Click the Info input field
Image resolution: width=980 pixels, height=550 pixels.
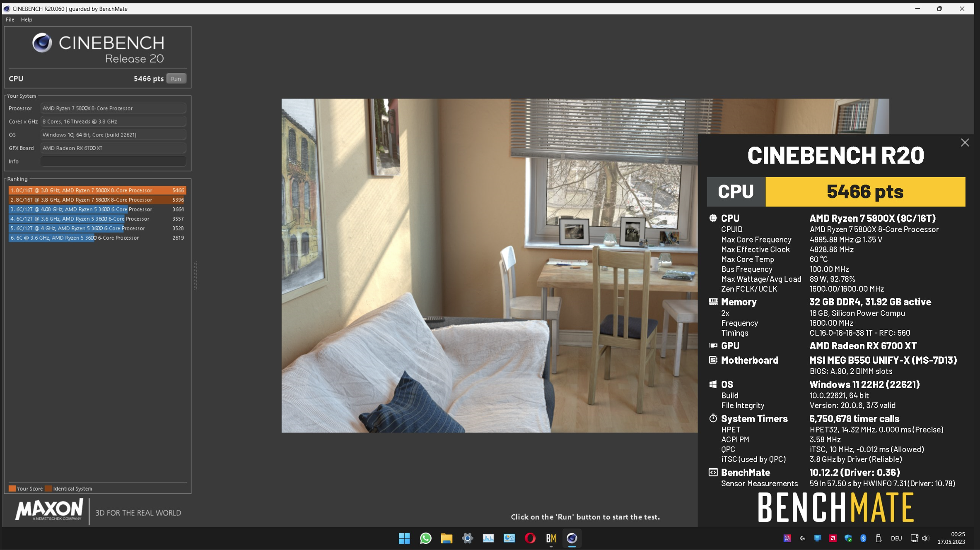coord(113,161)
